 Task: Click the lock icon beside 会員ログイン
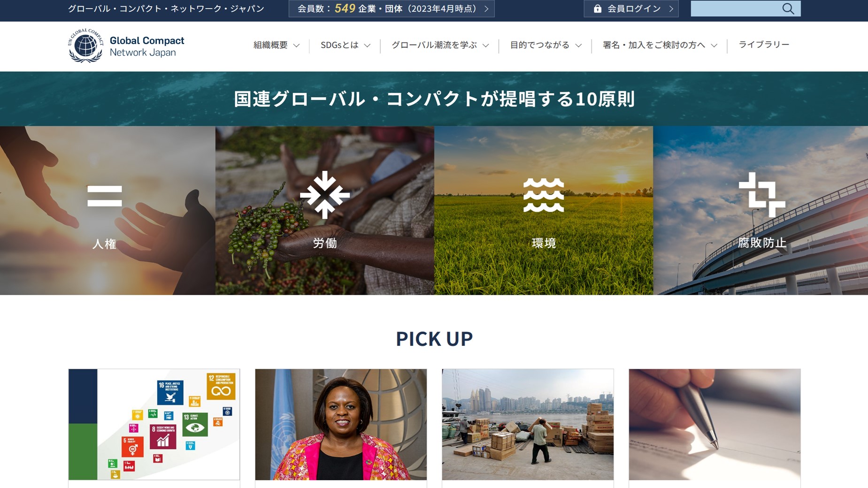pos(597,8)
